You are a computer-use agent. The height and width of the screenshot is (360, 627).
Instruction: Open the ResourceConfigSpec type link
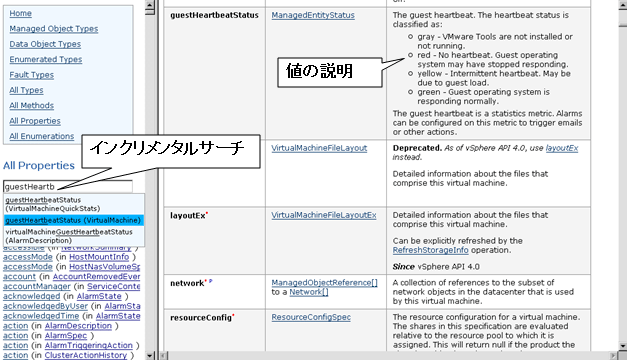click(x=311, y=317)
